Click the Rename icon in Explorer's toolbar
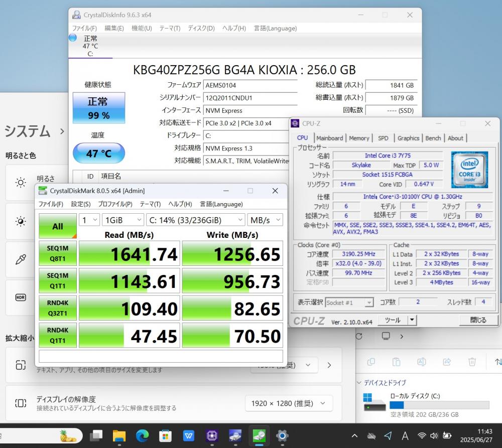 click(x=421, y=362)
